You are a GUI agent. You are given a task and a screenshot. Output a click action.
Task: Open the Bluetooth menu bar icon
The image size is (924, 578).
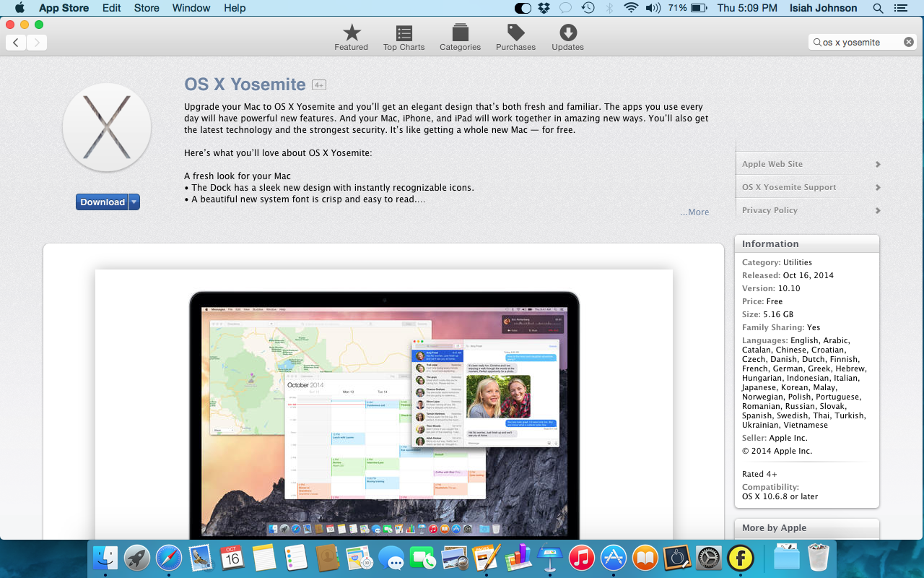pos(609,8)
